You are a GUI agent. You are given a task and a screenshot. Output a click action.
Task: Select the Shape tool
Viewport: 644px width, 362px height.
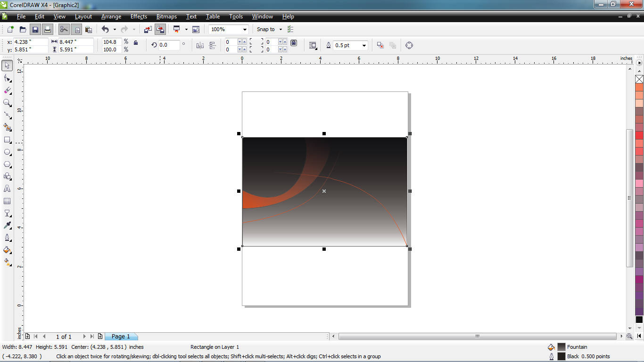pos(7,78)
